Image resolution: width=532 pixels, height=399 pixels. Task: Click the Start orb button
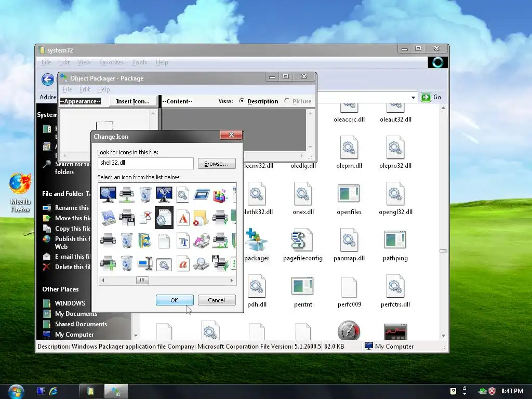click(x=16, y=391)
